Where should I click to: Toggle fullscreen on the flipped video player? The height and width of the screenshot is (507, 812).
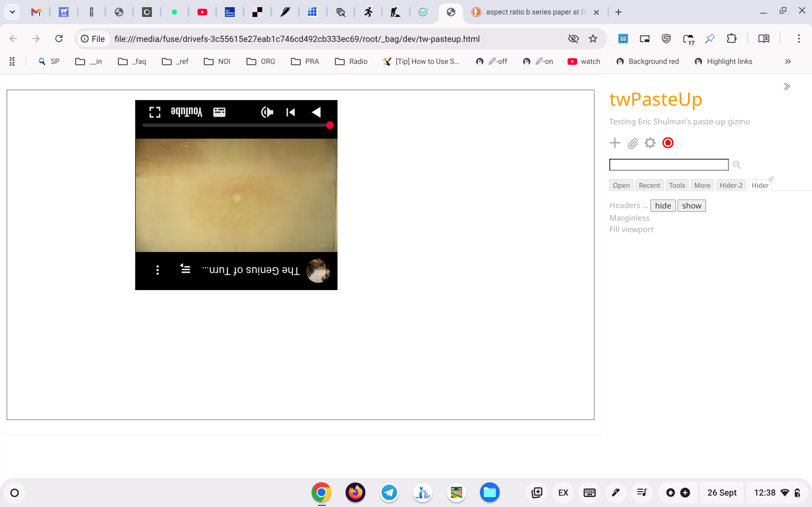tap(155, 112)
